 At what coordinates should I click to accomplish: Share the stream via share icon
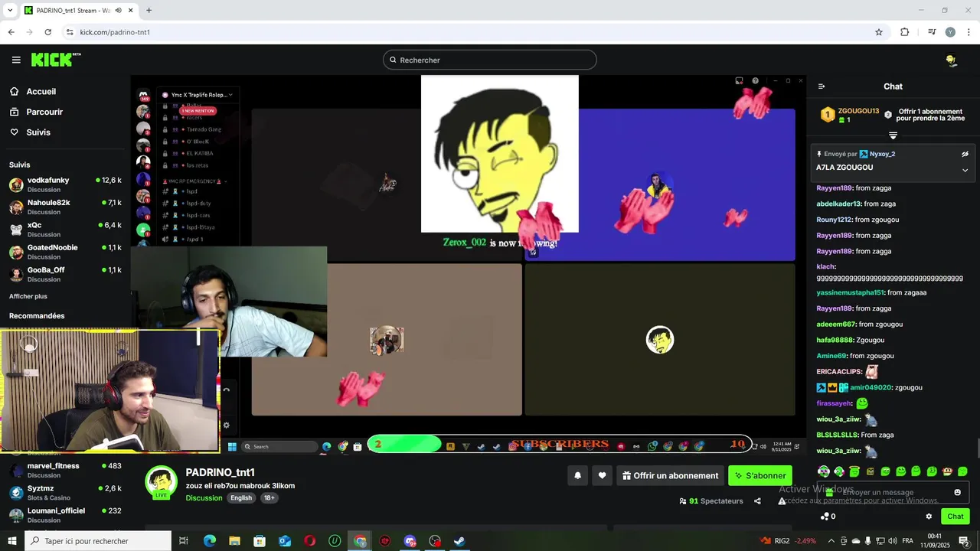click(757, 501)
